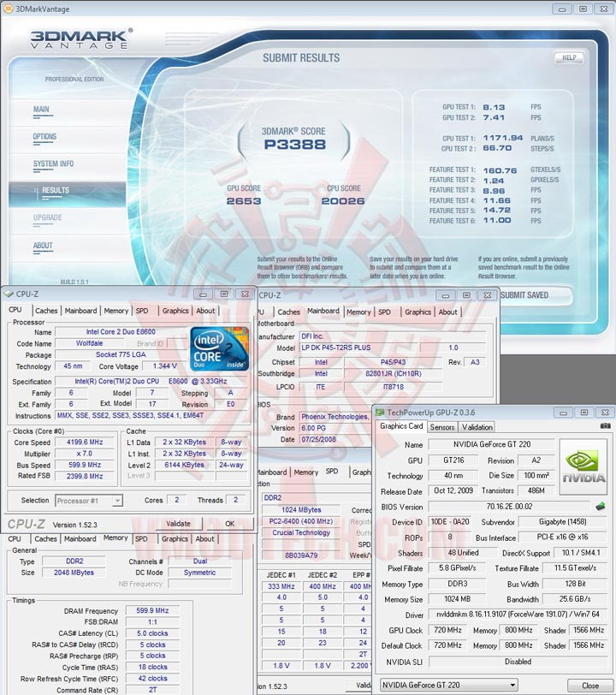The image size is (616, 695).
Task: Click NVIDIA SLI status Disabled
Action: (518, 662)
